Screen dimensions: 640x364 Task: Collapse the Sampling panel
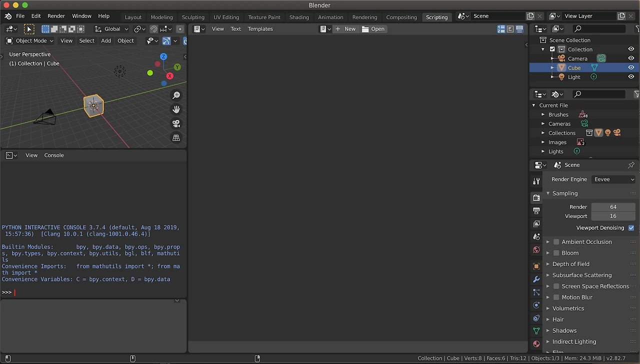pos(548,193)
